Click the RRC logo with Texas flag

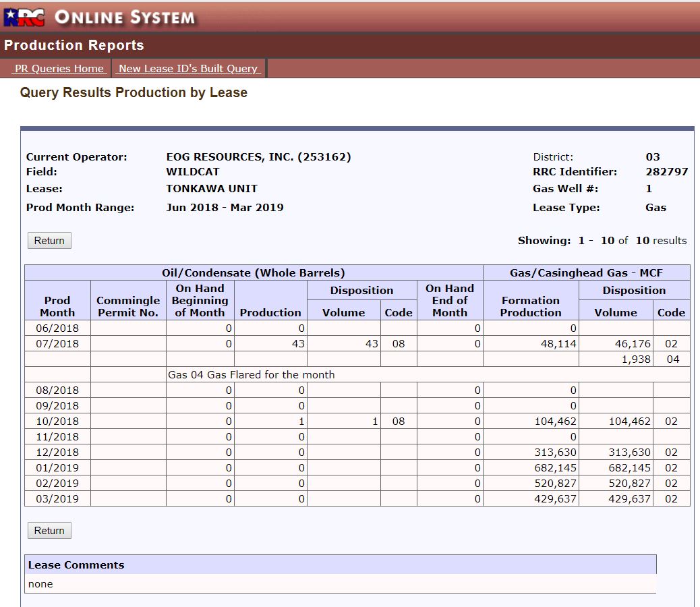pos(24,17)
